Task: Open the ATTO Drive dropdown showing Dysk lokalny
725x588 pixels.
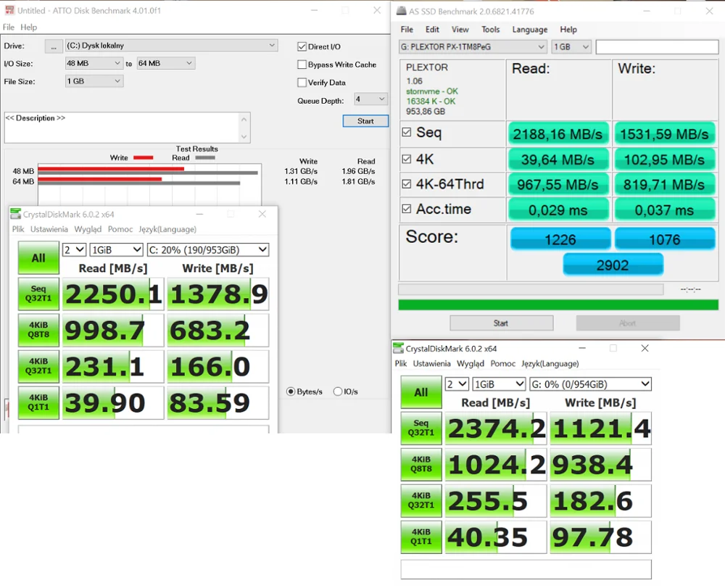Action: point(171,45)
